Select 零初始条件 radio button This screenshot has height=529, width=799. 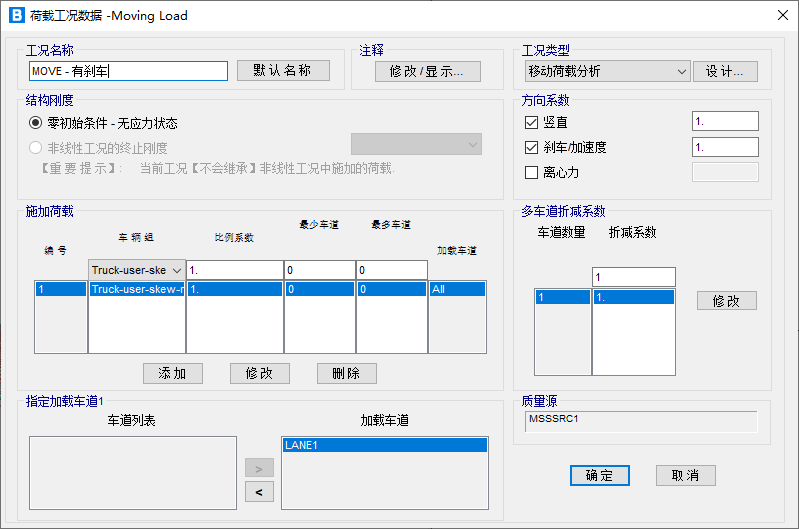pyautogui.click(x=36, y=123)
